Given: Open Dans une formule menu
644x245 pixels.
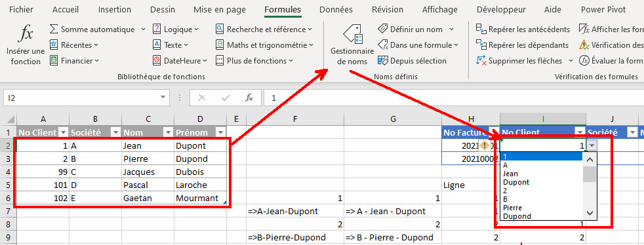Looking at the screenshot, I should coord(418,45).
